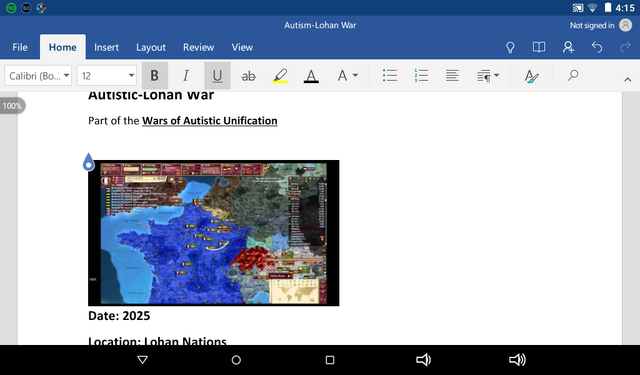Toggle Italic formatting
Screen dimensions: 640x375
(186, 75)
